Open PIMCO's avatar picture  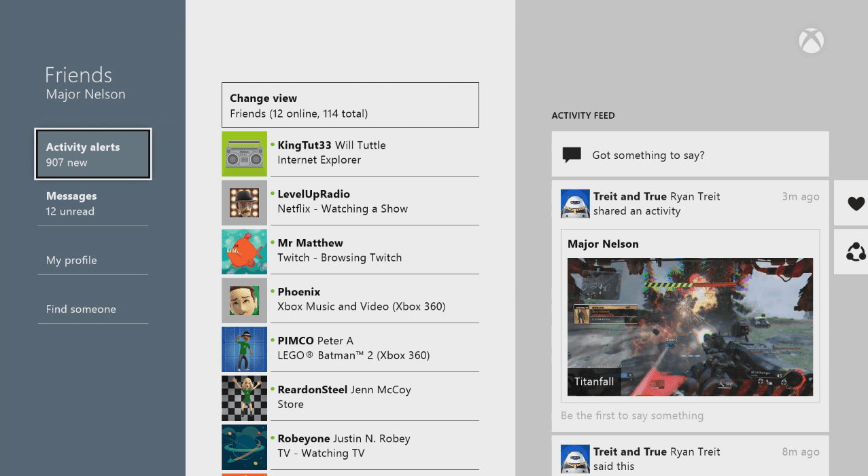point(244,349)
